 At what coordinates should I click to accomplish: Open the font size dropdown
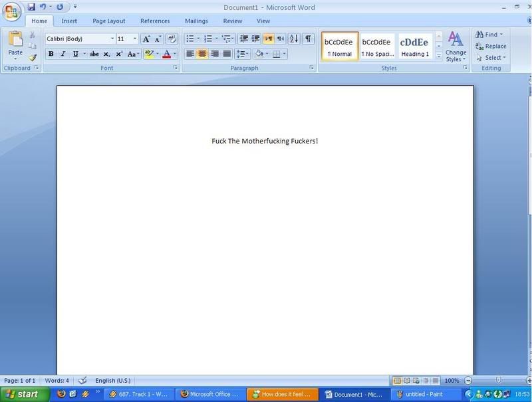pyautogui.click(x=135, y=39)
